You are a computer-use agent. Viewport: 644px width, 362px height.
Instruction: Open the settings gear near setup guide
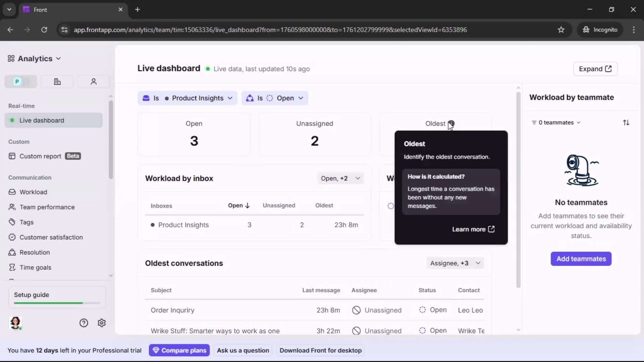(x=101, y=323)
